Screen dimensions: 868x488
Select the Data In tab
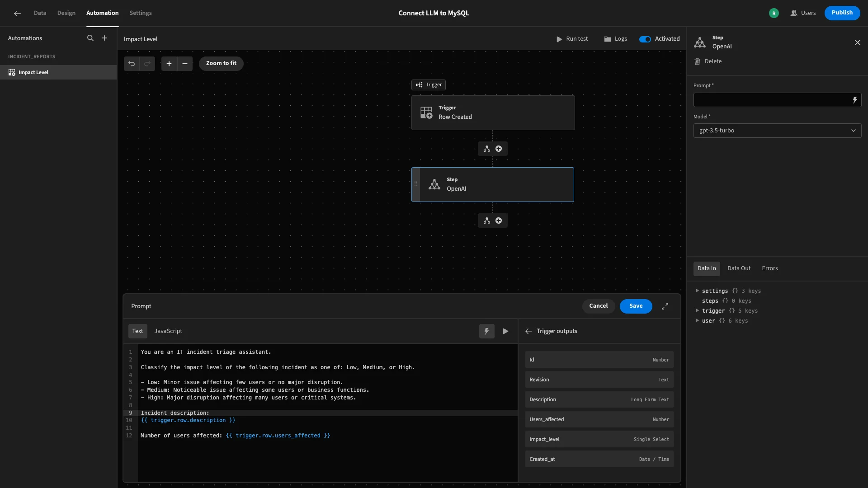click(707, 268)
